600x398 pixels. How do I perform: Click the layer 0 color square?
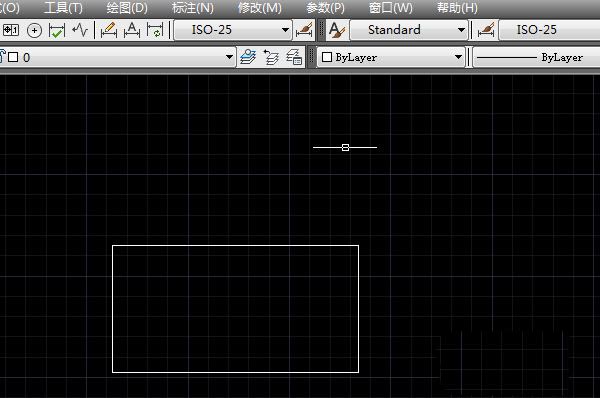point(13,57)
